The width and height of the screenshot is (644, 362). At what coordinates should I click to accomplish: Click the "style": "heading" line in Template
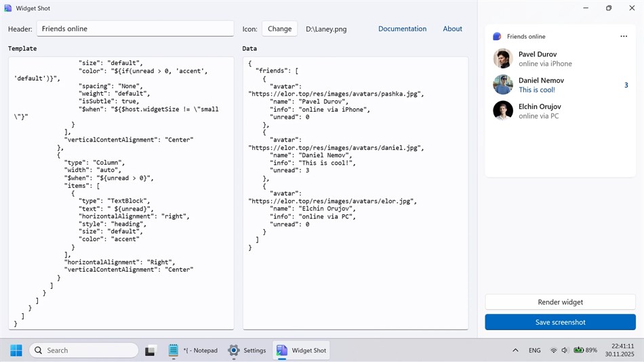[x=113, y=224]
